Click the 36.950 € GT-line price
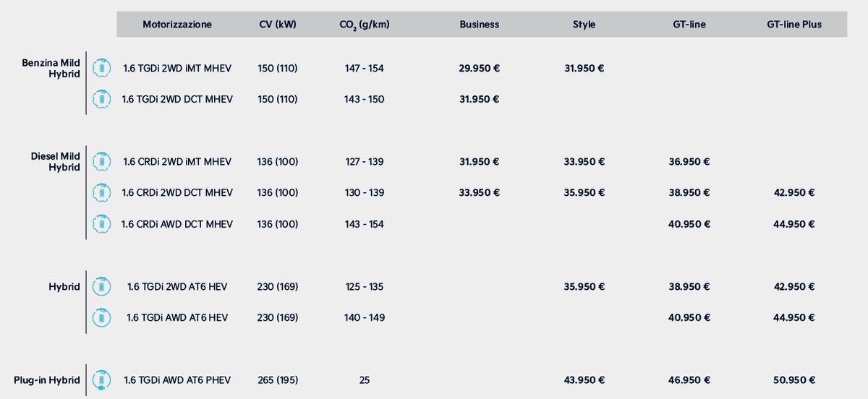Viewport: 868px width, 399px height. tap(689, 162)
